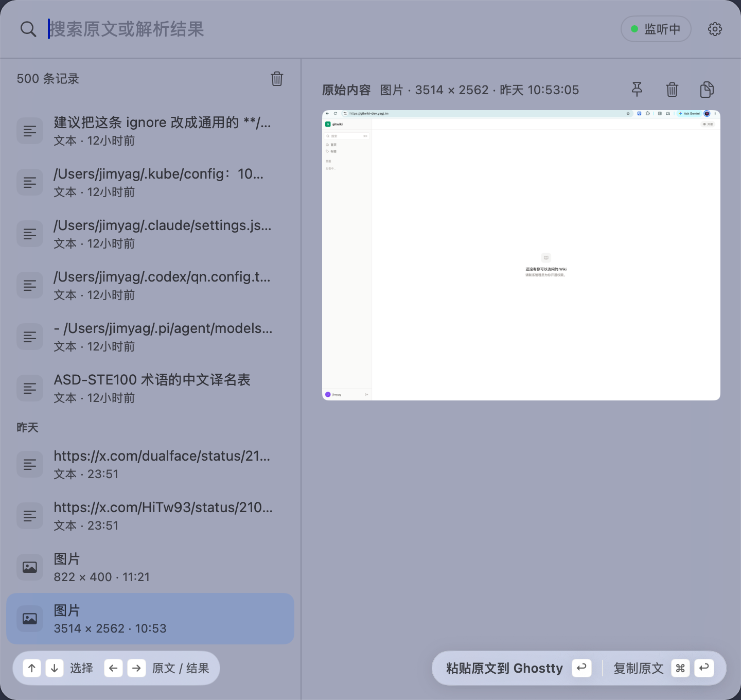Click image icon of 822 × 400 entry
Screen dimensions: 741x700
(30, 567)
